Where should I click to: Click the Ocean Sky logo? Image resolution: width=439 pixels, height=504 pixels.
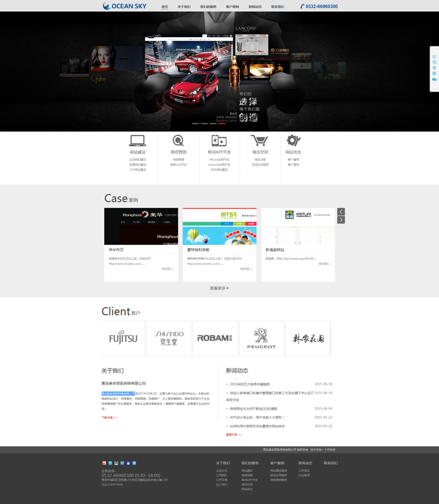pyautogui.click(x=125, y=6)
